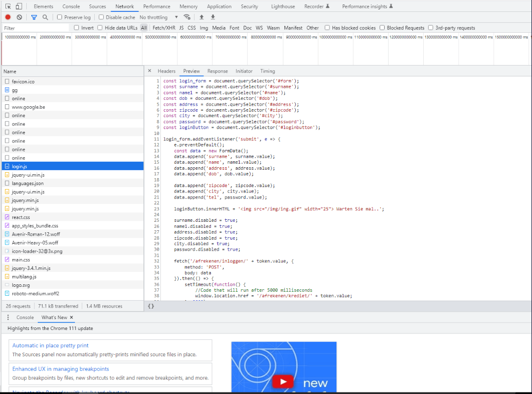Select the languages.json request row
The height and width of the screenshot is (394, 532).
(72, 183)
